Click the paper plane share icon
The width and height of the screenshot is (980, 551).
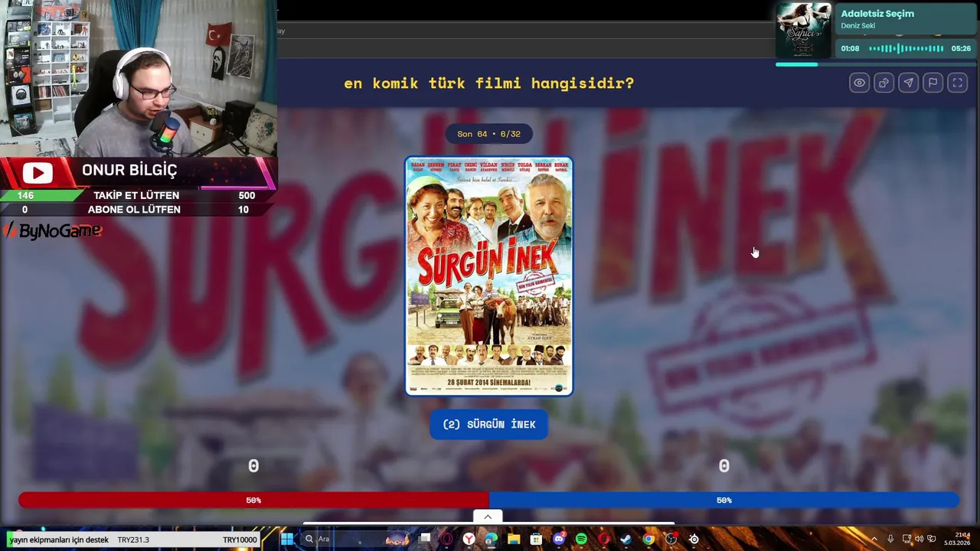[908, 83]
